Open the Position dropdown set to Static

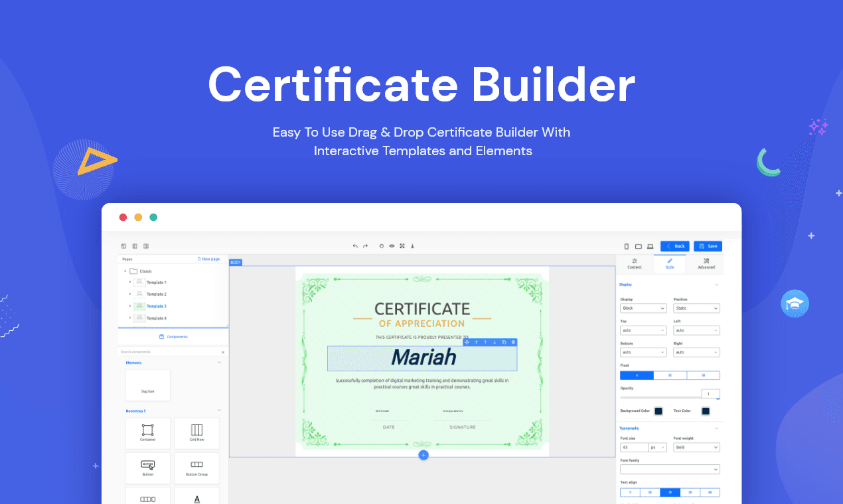697,308
